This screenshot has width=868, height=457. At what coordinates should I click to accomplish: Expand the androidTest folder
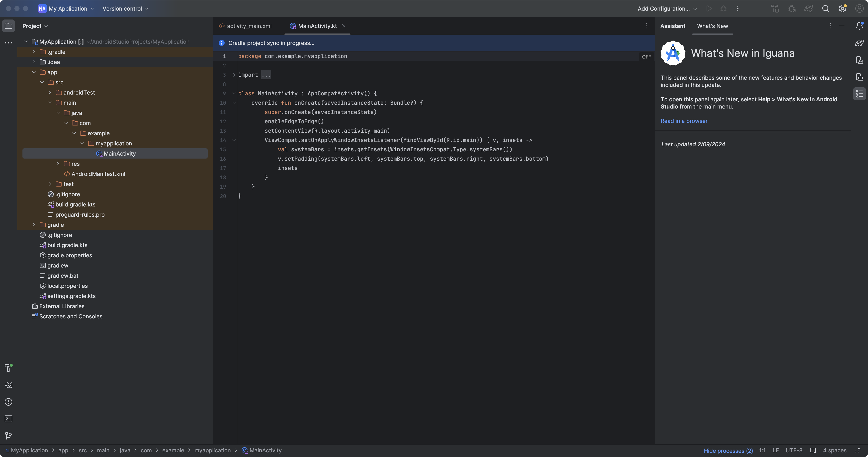[50, 92]
